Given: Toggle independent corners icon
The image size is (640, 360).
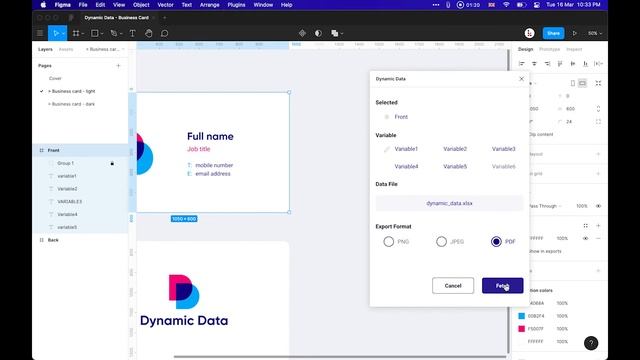Looking at the screenshot, I should tap(598, 122).
